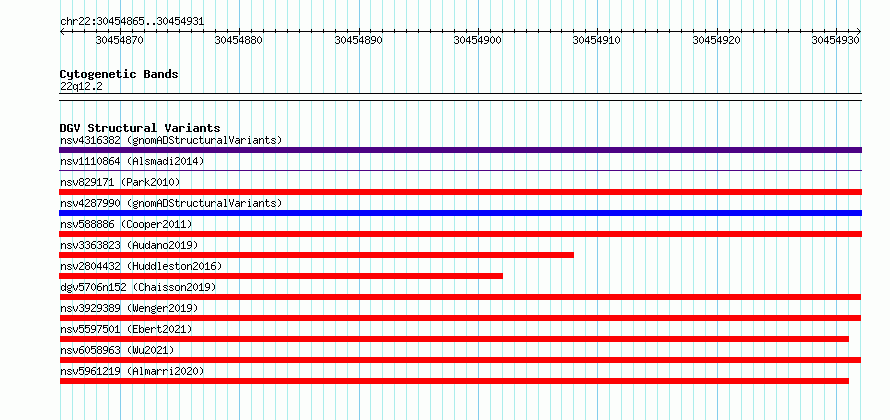Viewport: 890px width, 420px height.
Task: Click ruler position 30454920
Action: [717, 40]
